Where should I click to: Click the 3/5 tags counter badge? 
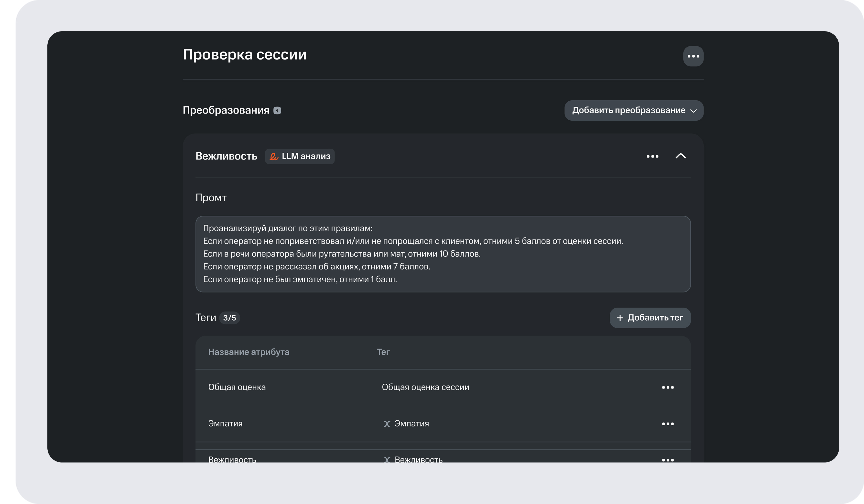pos(230,318)
